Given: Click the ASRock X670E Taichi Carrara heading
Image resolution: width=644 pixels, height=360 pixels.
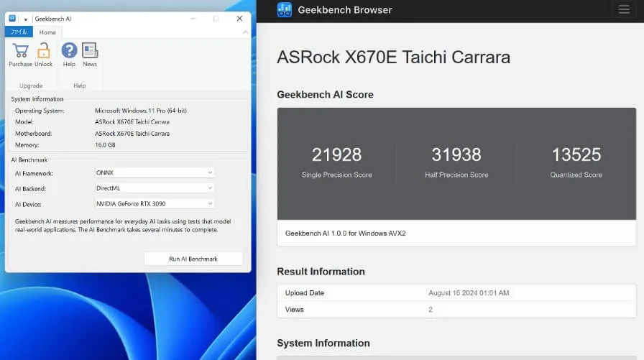Looking at the screenshot, I should pyautogui.click(x=393, y=57).
